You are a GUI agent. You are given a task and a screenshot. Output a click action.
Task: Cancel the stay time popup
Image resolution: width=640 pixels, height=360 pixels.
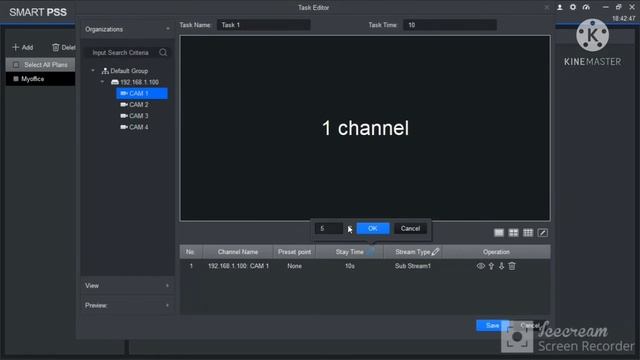(410, 229)
